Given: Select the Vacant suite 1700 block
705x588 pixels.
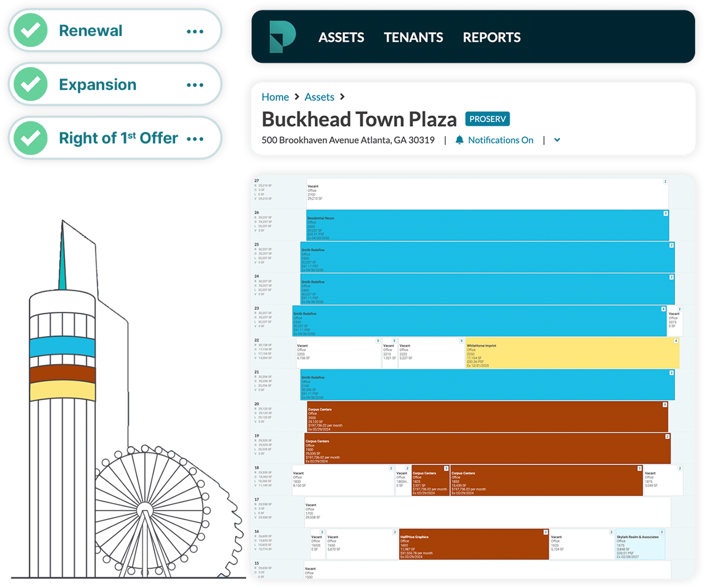Looking at the screenshot, I should point(487,512).
